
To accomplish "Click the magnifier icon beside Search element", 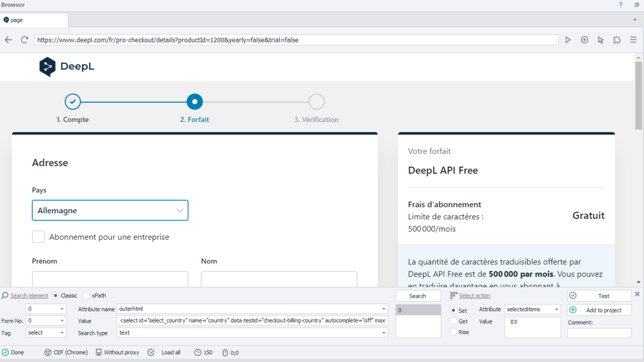I will click(5, 295).
